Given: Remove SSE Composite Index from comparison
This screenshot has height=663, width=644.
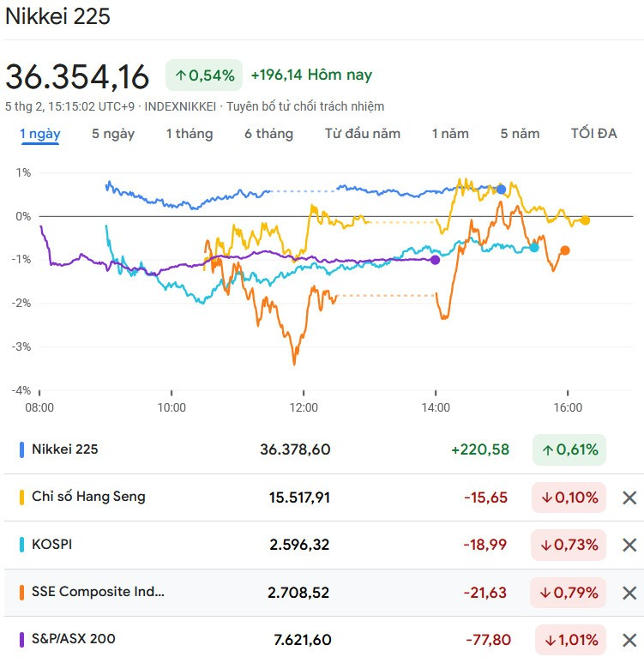Looking at the screenshot, I should tap(629, 593).
